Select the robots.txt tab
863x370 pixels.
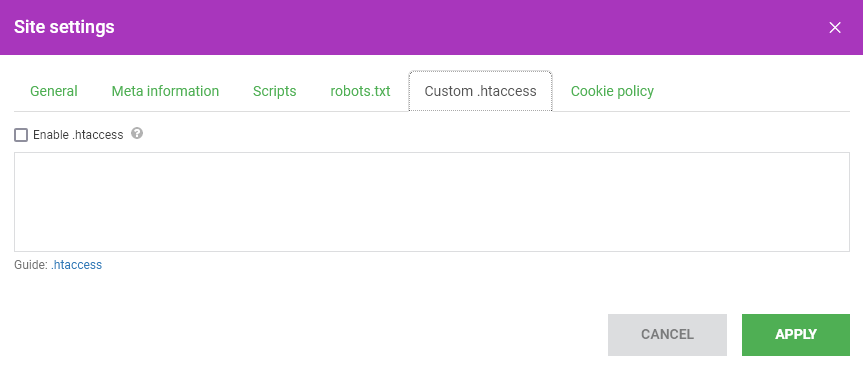click(361, 91)
